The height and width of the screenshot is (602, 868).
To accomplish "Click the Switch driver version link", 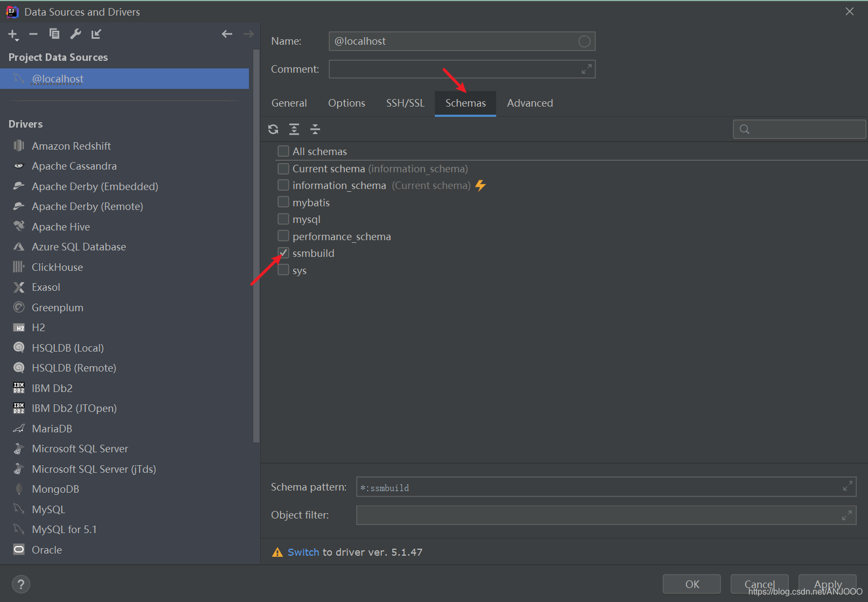I will pos(303,552).
